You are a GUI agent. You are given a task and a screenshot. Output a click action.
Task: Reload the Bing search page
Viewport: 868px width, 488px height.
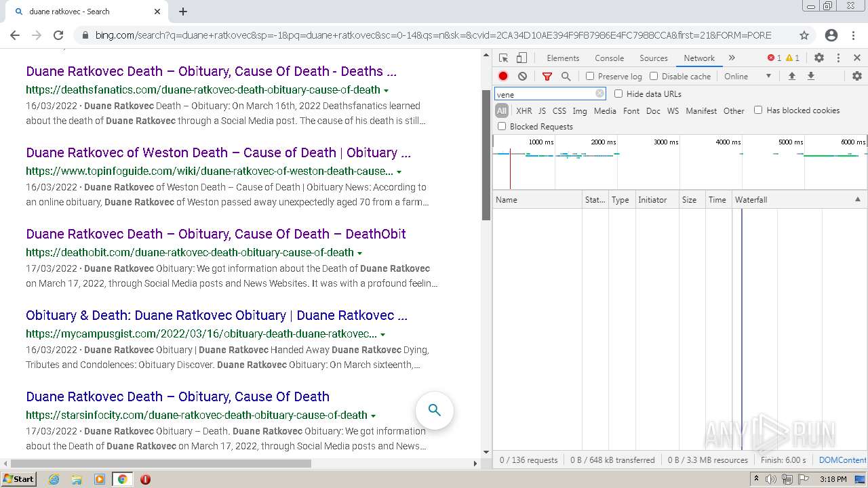pos(58,35)
